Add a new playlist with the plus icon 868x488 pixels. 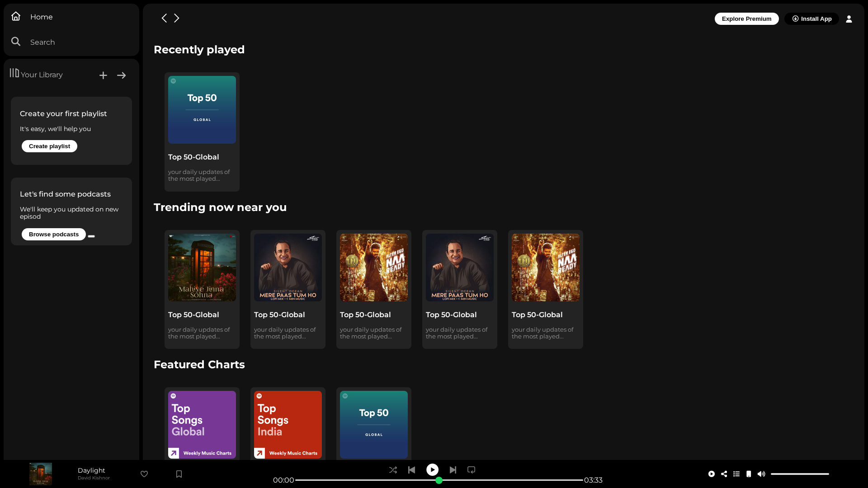(x=103, y=75)
